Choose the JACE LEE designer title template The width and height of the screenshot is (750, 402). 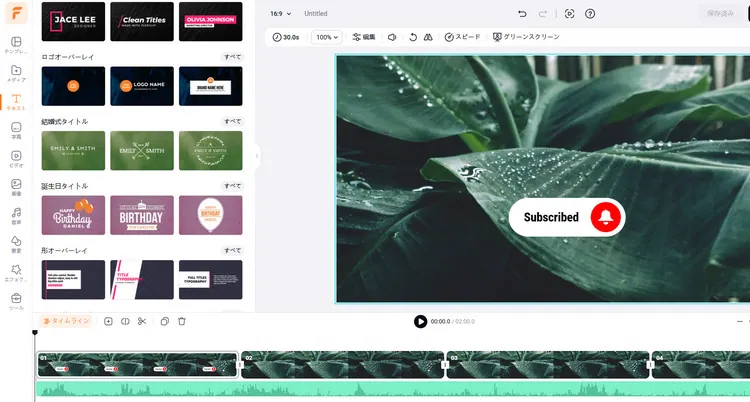tap(73, 22)
